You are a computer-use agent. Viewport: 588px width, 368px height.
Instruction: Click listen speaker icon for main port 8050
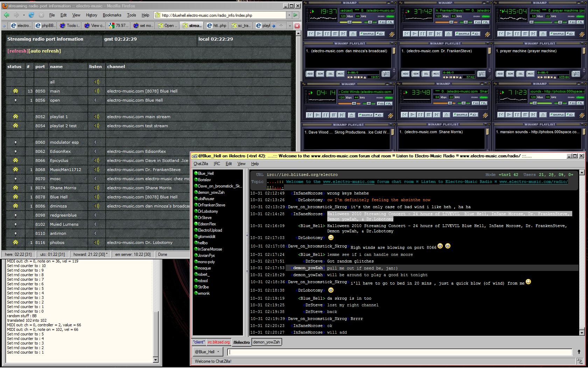click(x=96, y=91)
